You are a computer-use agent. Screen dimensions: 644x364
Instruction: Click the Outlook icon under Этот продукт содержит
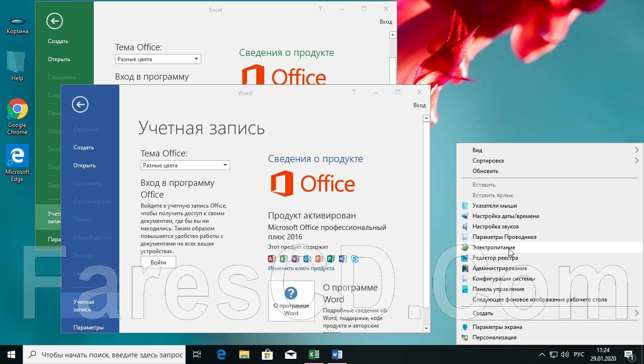pyautogui.click(x=307, y=259)
